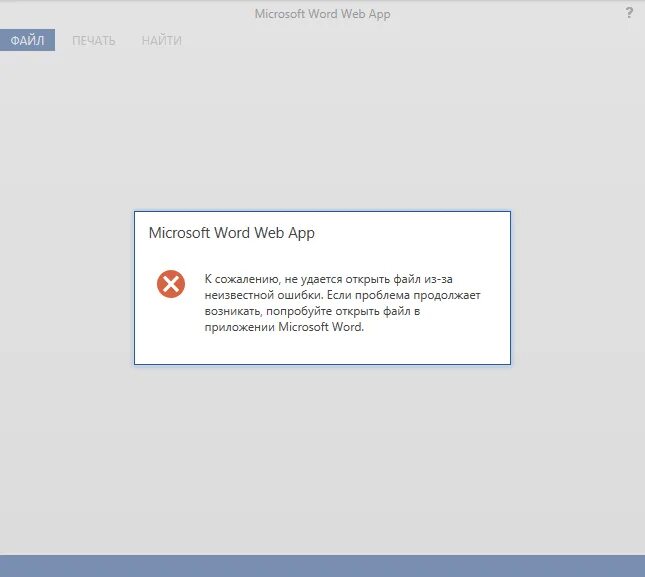Click the error message starting with К сожалению
The height and width of the screenshot is (577, 645).
coord(342,303)
